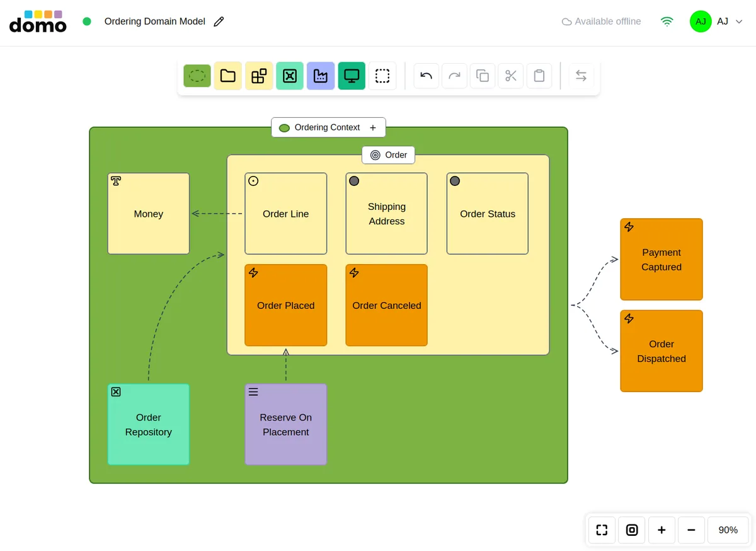Click the green status dot
The height and width of the screenshot is (551, 756).
tap(87, 21)
